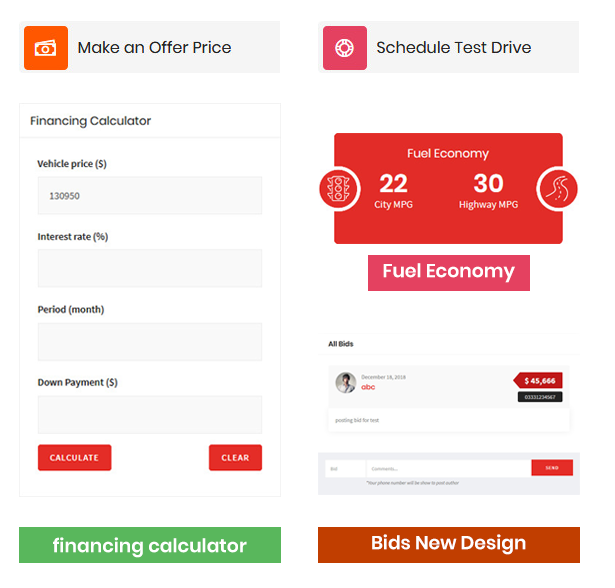Click the winding road highway MPG icon

click(558, 188)
